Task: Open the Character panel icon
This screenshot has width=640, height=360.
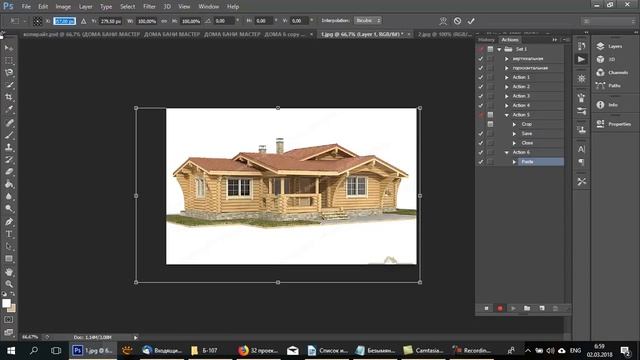Action: (x=581, y=149)
